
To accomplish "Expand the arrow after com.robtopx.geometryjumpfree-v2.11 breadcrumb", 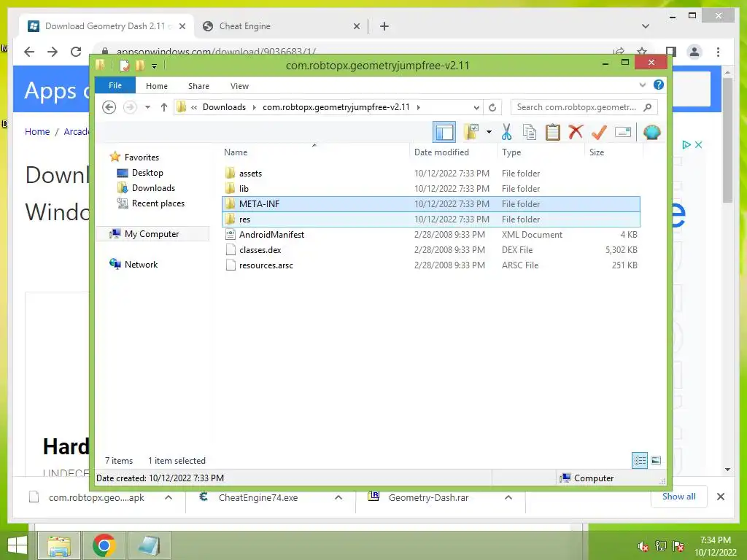I will 418,107.
